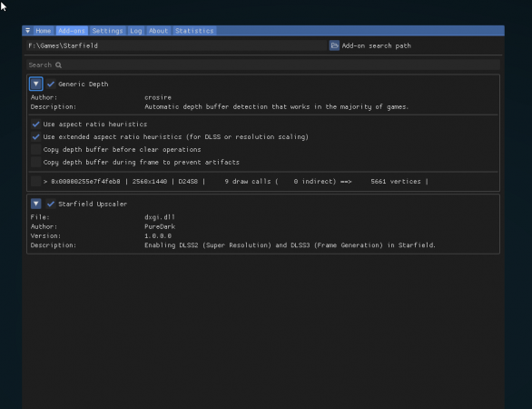Click the Add-on search path label
532x409 pixels.
tap(376, 45)
